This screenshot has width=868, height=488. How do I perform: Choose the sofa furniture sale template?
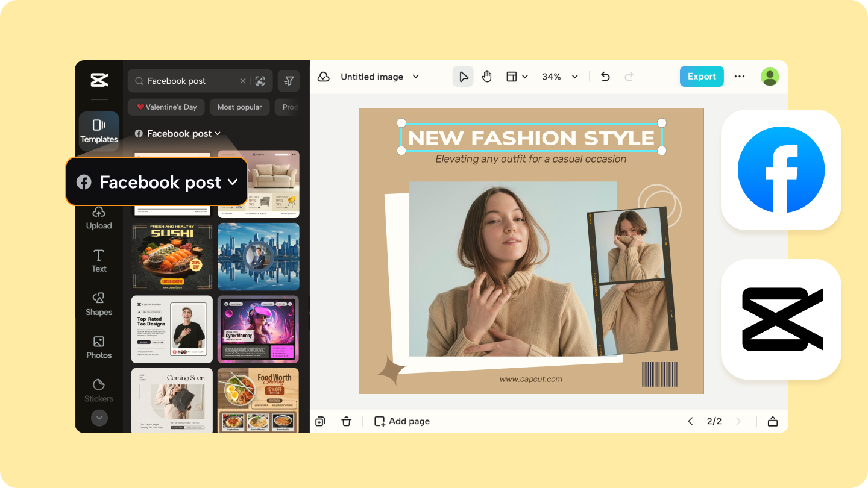coord(259,184)
